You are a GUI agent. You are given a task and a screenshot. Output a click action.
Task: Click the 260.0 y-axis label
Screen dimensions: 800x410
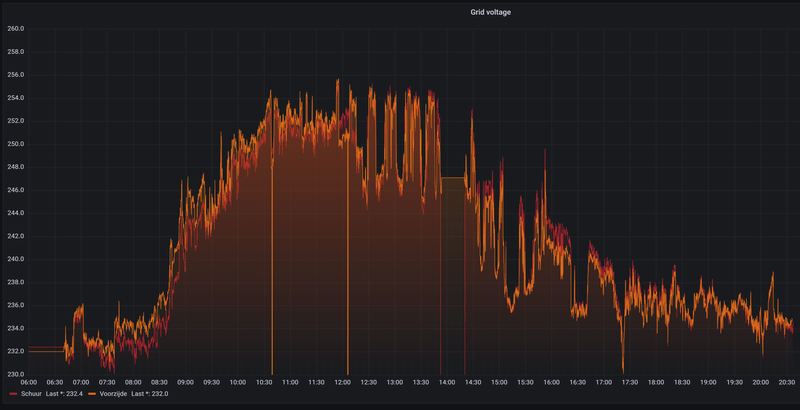[16, 29]
